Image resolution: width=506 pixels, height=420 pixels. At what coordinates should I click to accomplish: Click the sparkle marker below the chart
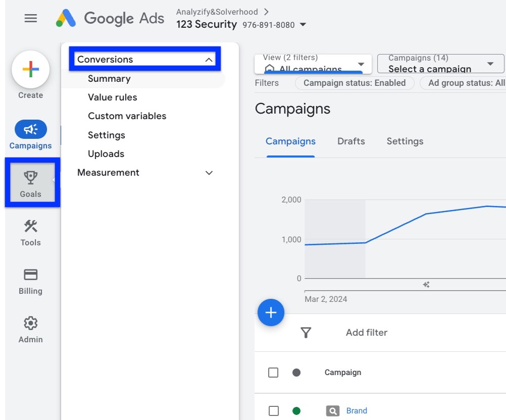426,285
